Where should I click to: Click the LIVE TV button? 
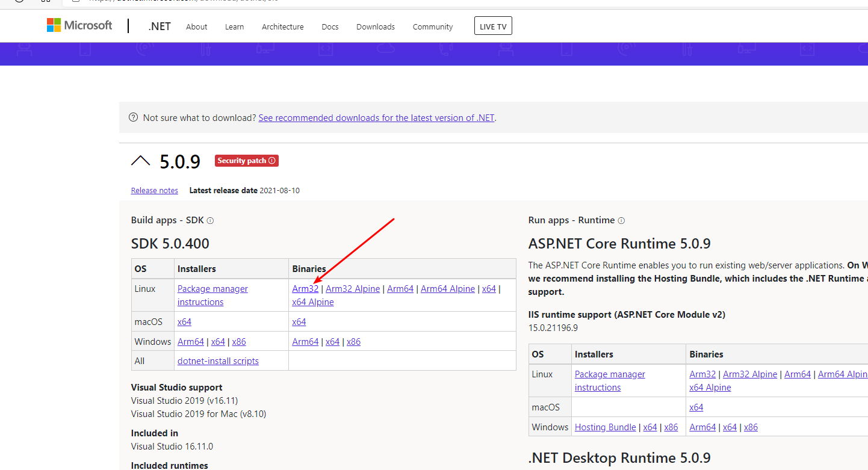coord(493,26)
